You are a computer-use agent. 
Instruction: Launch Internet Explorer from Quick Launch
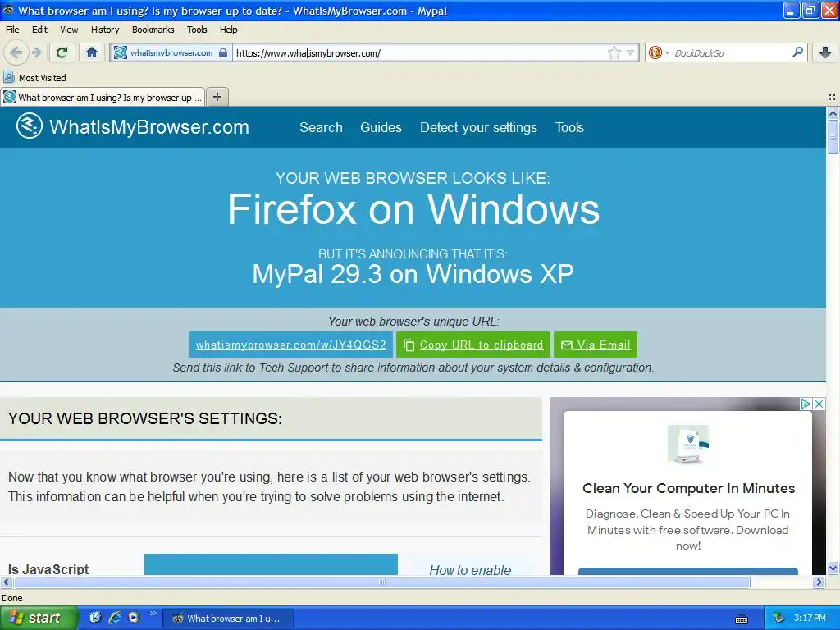115,618
